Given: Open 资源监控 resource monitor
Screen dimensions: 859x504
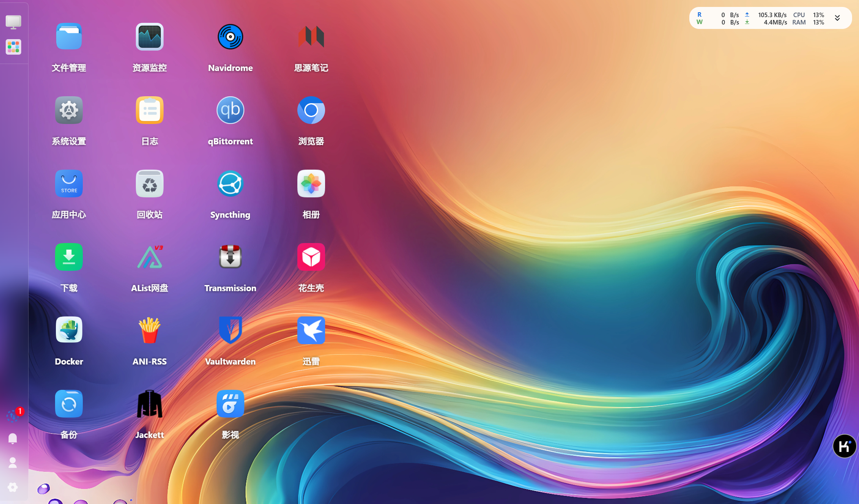Looking at the screenshot, I should coord(149,37).
